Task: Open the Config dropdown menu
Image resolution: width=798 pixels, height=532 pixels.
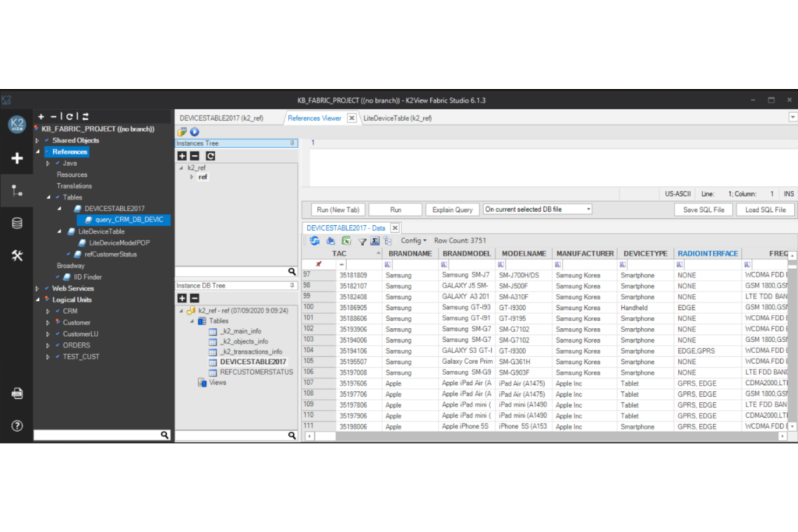Action: 414,241
